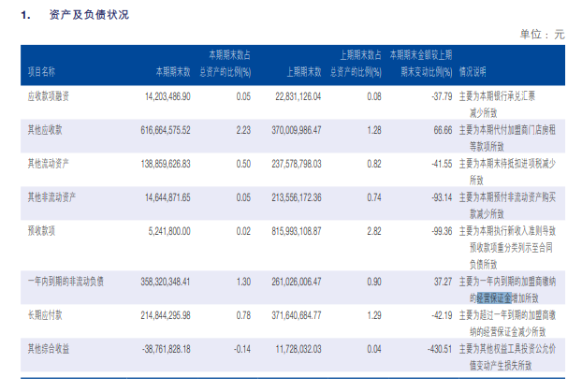582x392 pixels.
Task: Click explanation 主要为本期末待抵扣进项税减少
Action: (x=507, y=164)
